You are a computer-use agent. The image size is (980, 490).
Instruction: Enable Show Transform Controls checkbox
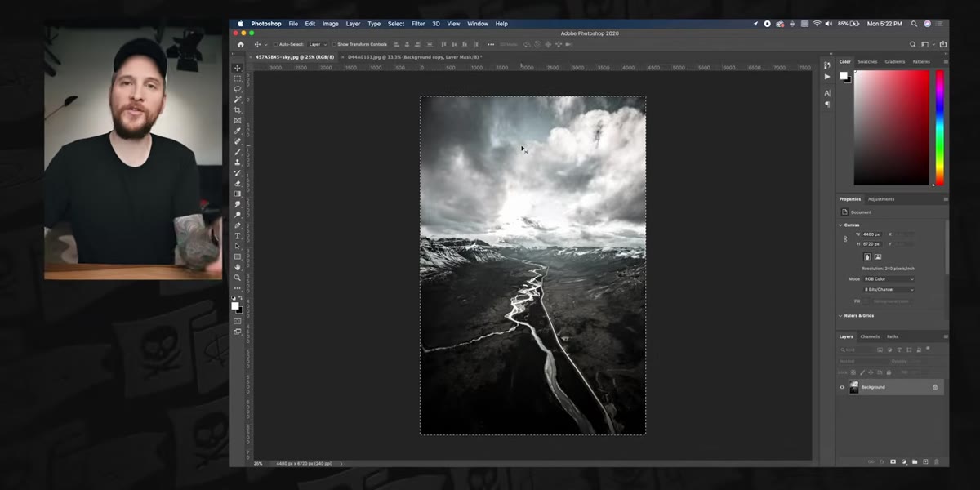coord(334,44)
